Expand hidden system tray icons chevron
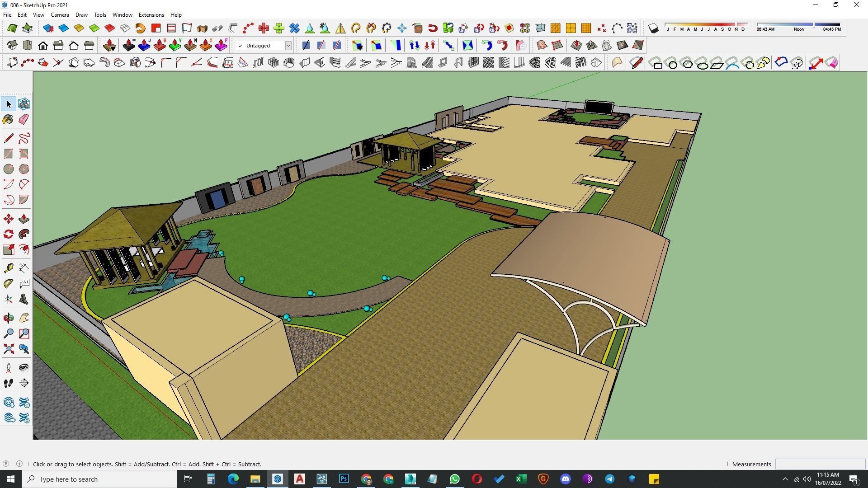 (x=785, y=479)
